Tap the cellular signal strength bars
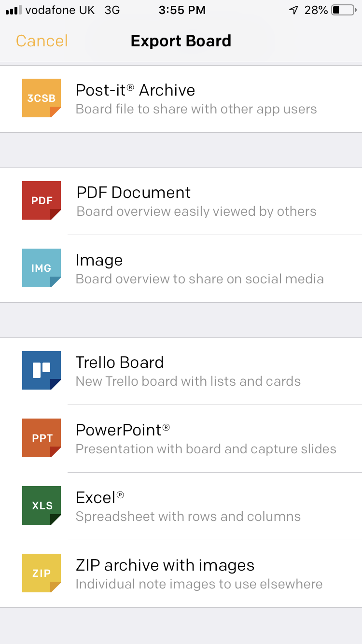Viewport: 362px width, 644px height. [x=13, y=10]
